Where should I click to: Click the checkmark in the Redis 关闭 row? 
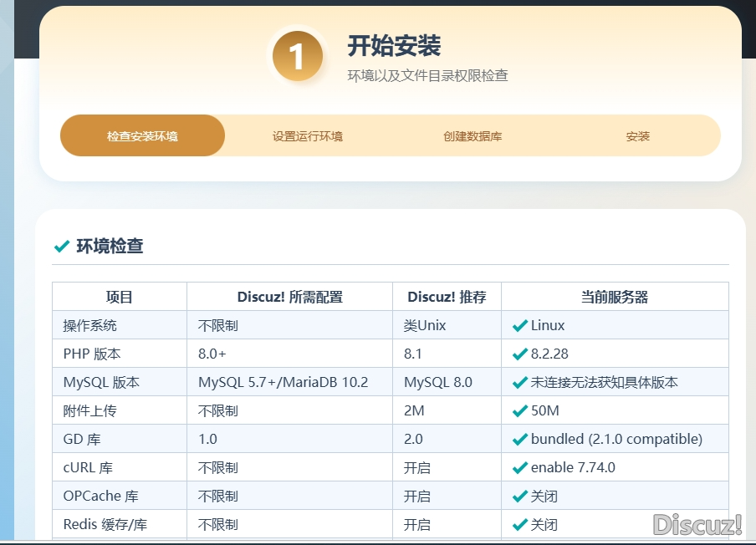coord(520,524)
